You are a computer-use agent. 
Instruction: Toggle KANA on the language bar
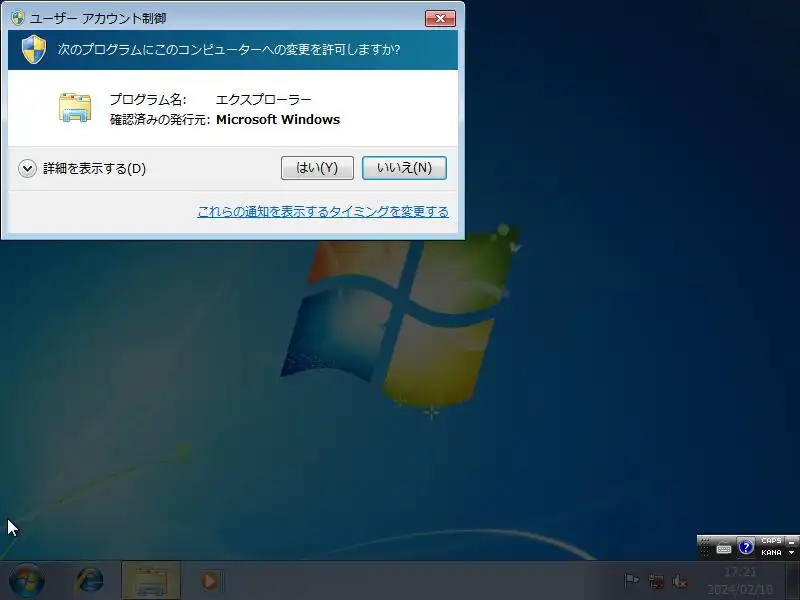pyautogui.click(x=771, y=553)
